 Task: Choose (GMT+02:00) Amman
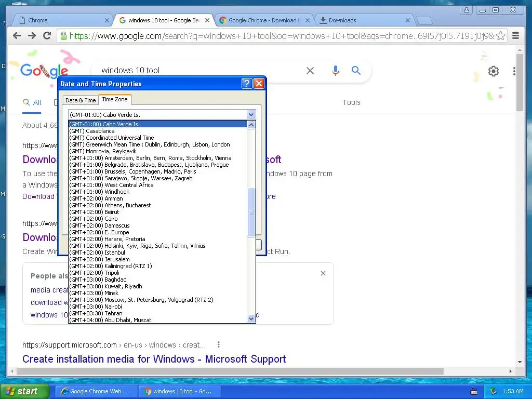[157, 198]
